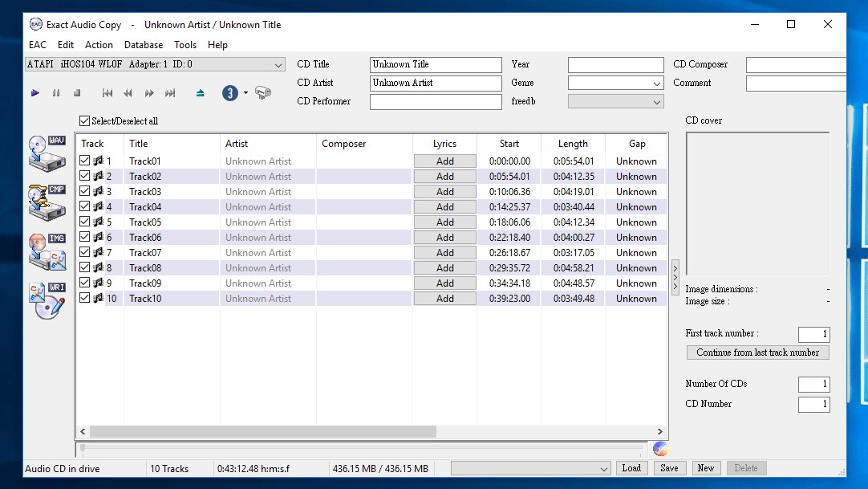Uncheck the checkbox for track 7
The image size is (868, 489).
[85, 252]
